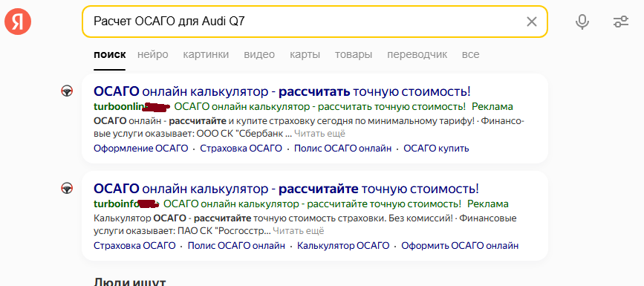Image resolution: width=644 pixels, height=286 pixels.
Task: Start voice search via microphone icon
Action: point(582,22)
